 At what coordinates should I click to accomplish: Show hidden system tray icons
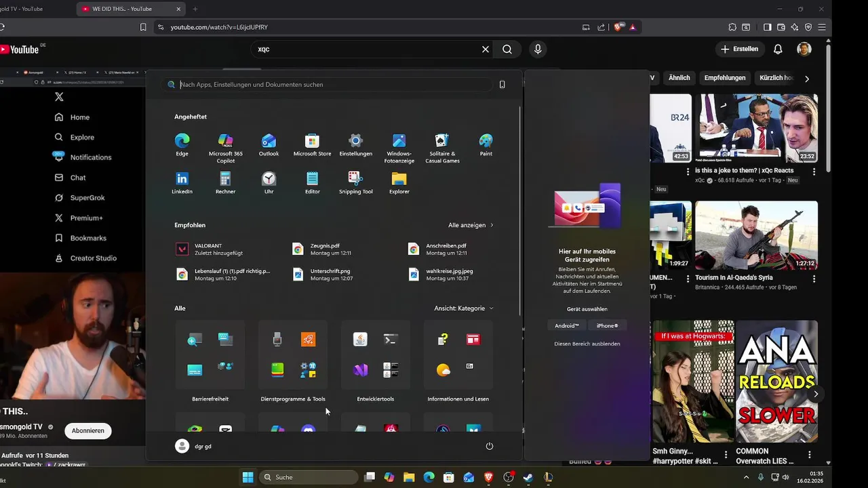[746, 477]
